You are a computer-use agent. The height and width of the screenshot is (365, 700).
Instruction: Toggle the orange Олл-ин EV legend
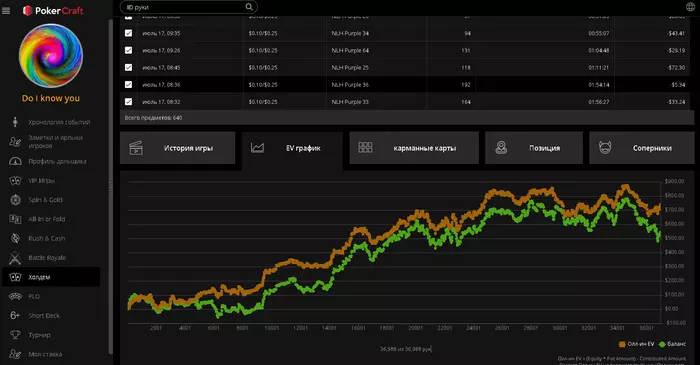click(x=636, y=344)
